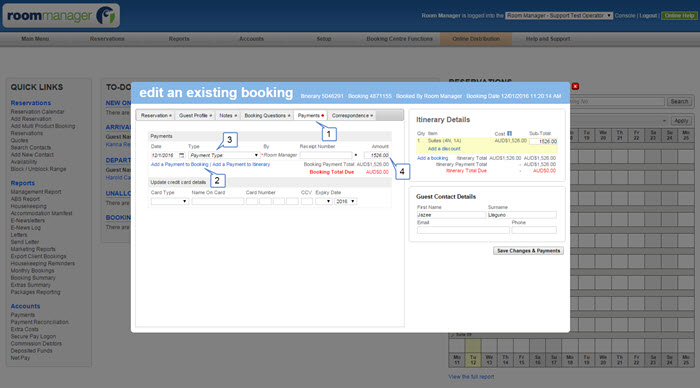Open Reservation Calendar quick link
The width and height of the screenshot is (700, 388).
38,112
